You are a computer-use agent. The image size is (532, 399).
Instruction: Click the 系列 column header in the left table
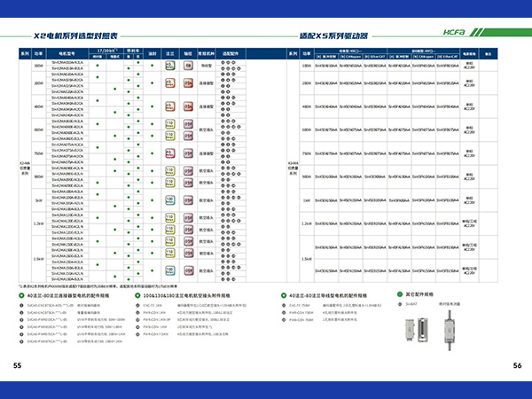click(24, 54)
